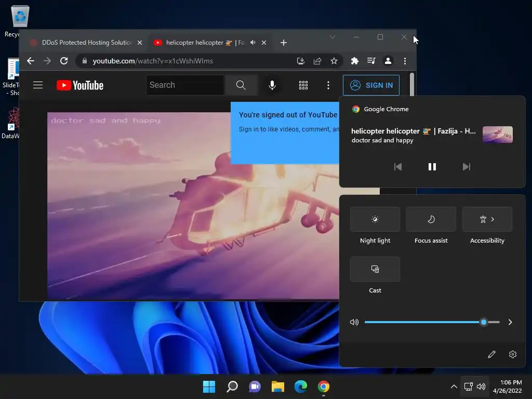Share this page from address bar
Image resolution: width=532 pixels, height=399 pixels.
317,61
